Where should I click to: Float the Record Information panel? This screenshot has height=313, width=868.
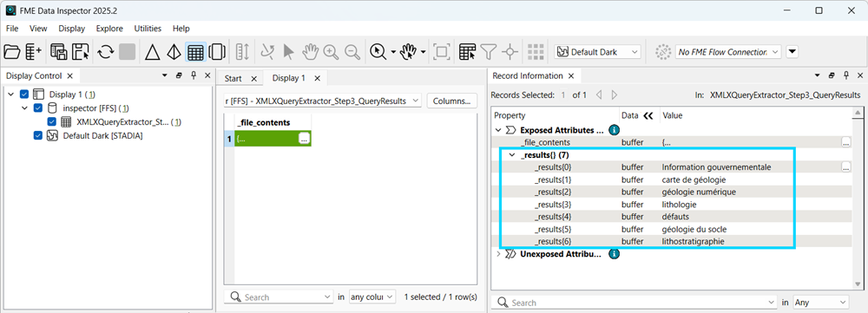click(832, 75)
